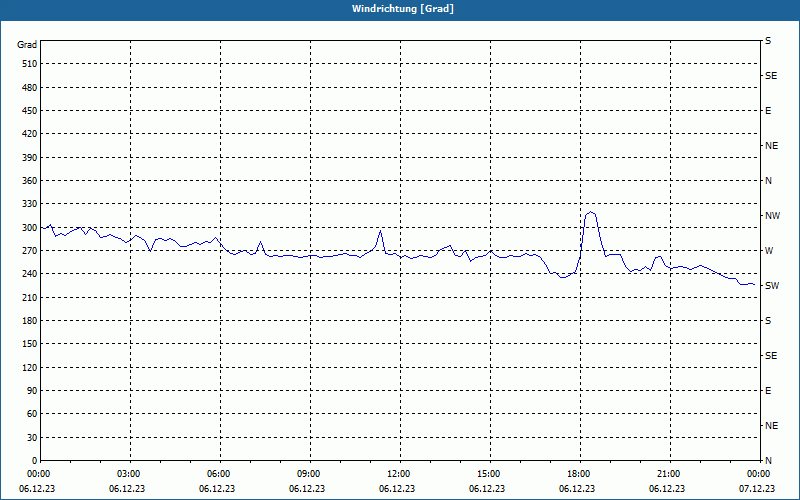This screenshot has width=800, height=500.
Task: Choose the 210 degree tick label
Action: point(30,297)
